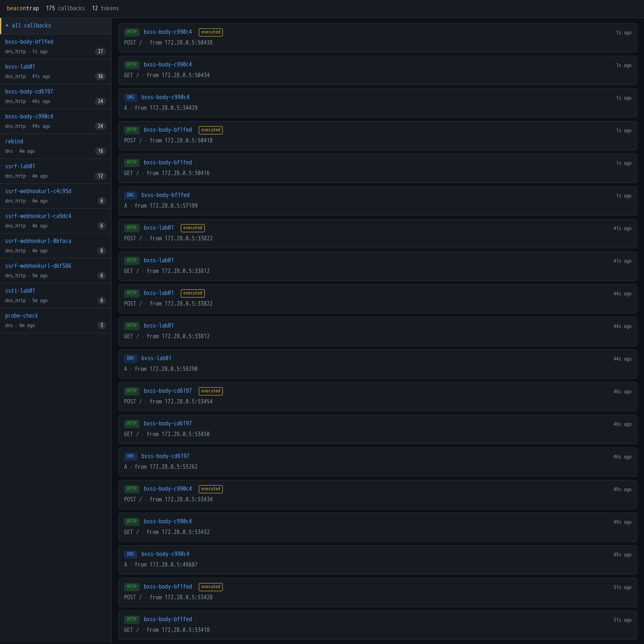Open the bxss-lab01 token in sidebar
The height and width of the screenshot is (644, 644).
coord(56,71)
